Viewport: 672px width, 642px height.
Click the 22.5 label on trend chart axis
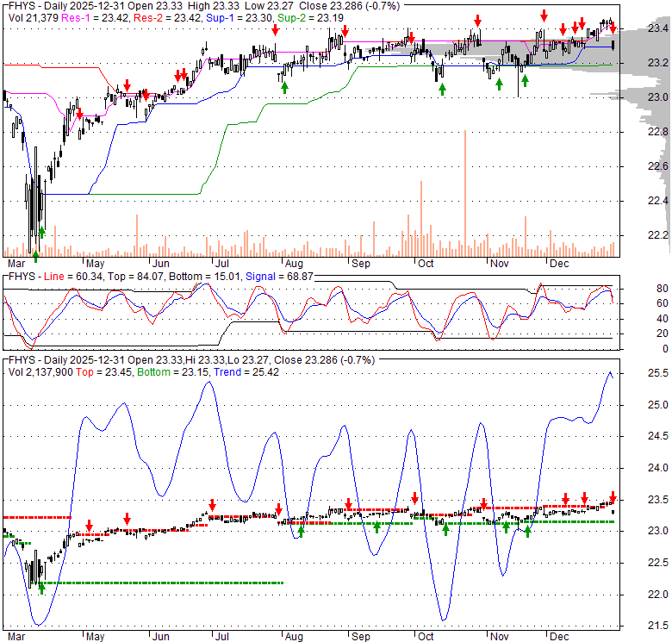(x=657, y=562)
